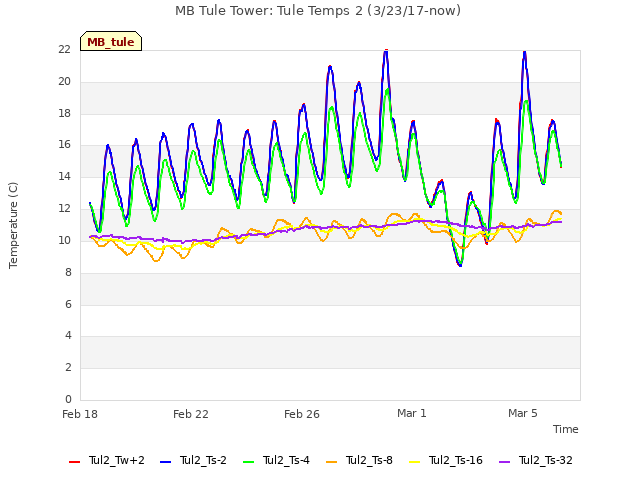This screenshot has width=640, height=480.
Task: Click the orange Tul2_Ts-8 legend swatch
Action: [331, 462]
